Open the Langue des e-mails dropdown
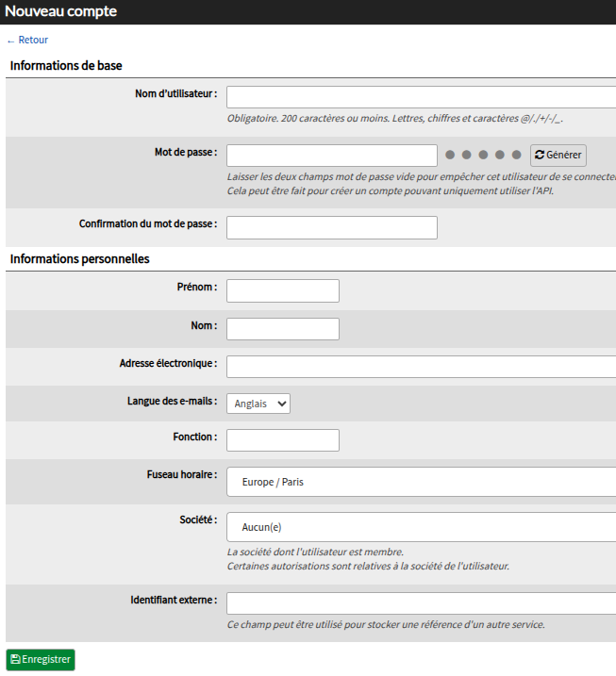The image size is (616, 676). point(258,404)
